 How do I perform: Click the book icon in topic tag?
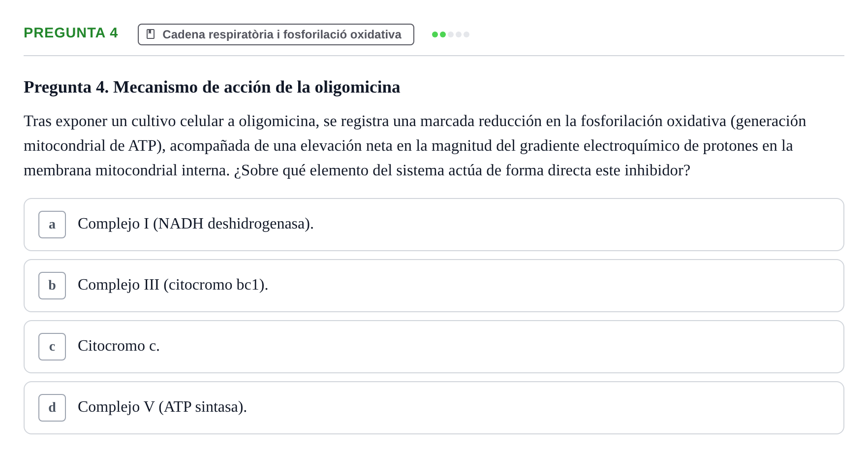coord(151,34)
